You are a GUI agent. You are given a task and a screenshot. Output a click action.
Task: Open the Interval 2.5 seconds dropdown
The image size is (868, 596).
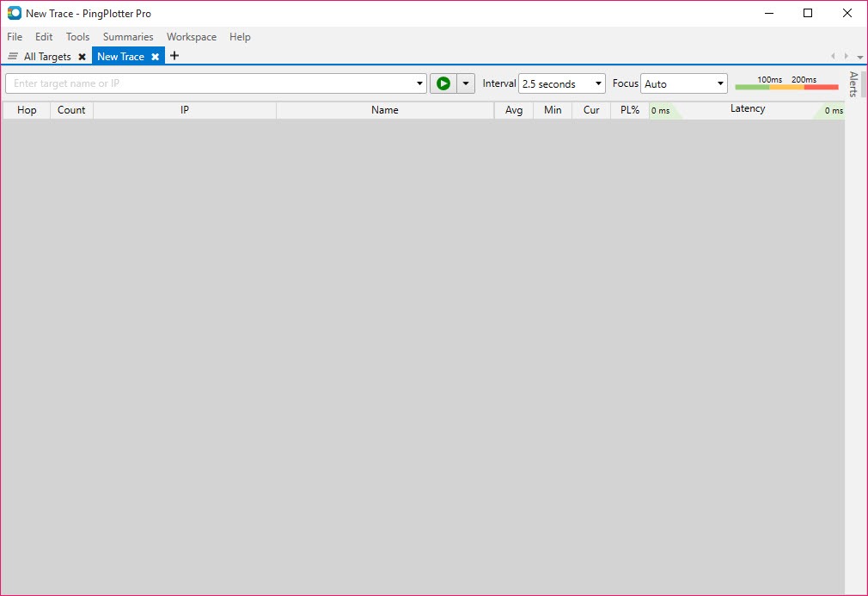pyautogui.click(x=562, y=83)
